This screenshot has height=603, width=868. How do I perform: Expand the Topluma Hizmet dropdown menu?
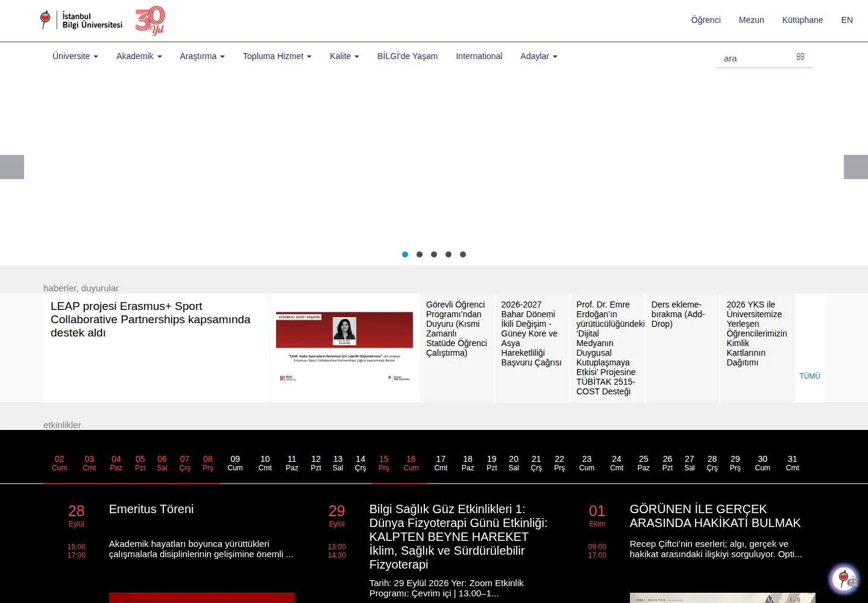point(277,56)
